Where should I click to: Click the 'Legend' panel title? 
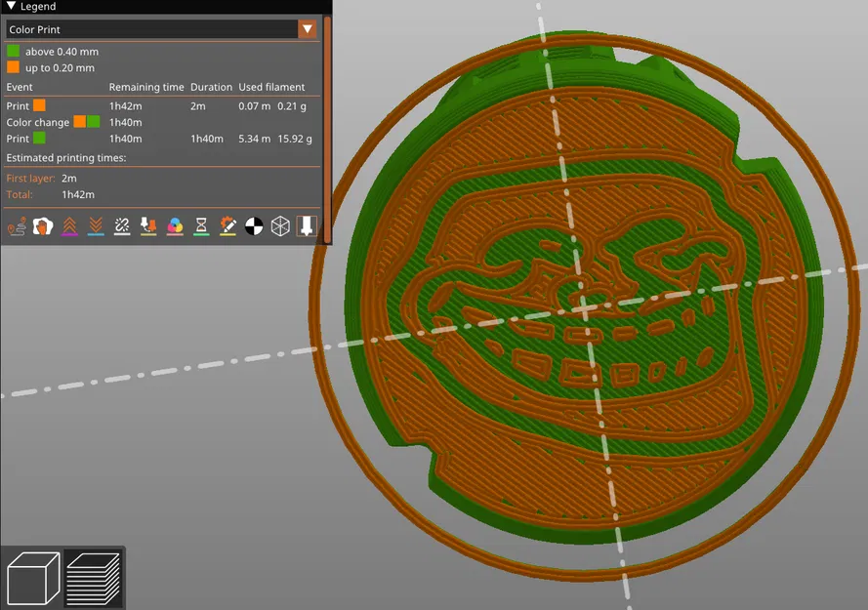pyautogui.click(x=38, y=7)
